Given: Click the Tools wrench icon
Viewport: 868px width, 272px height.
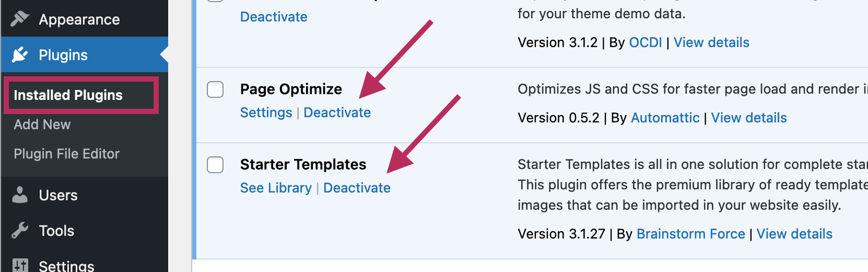Looking at the screenshot, I should coord(20,230).
